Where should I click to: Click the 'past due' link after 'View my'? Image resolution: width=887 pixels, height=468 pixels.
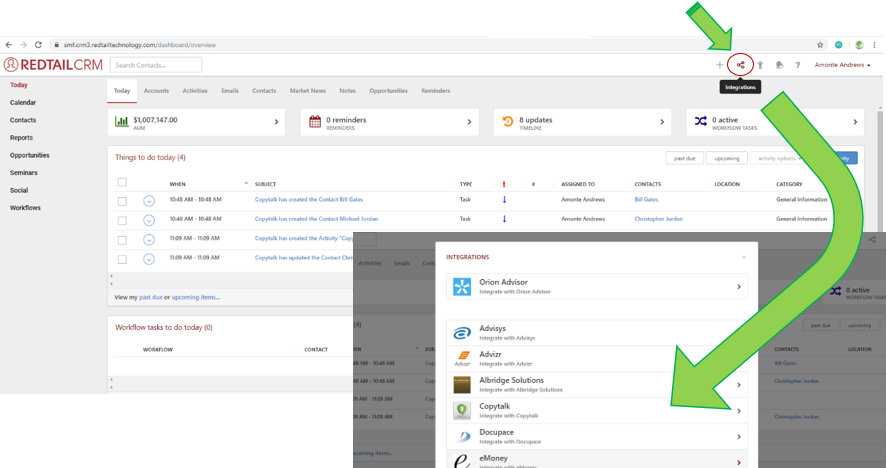[150, 297]
